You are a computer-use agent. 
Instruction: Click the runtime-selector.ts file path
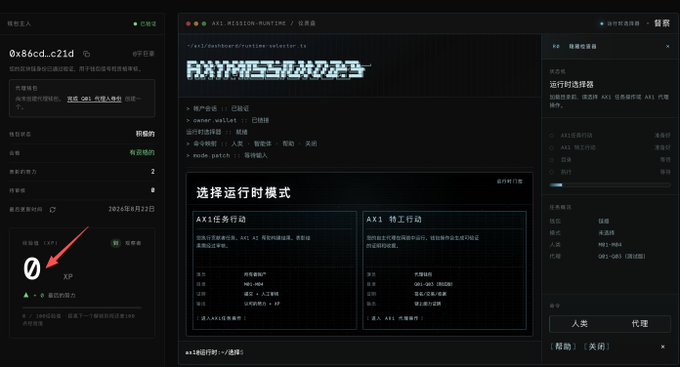tap(247, 46)
